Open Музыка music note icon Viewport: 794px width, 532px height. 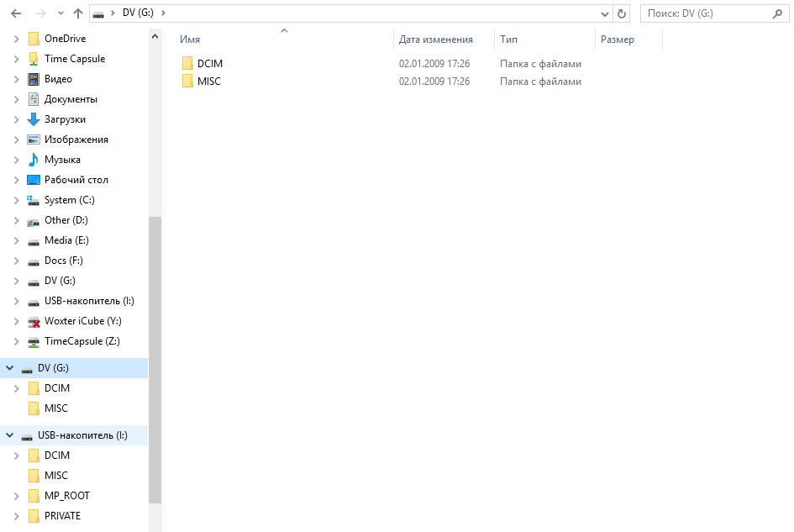pyautogui.click(x=34, y=160)
